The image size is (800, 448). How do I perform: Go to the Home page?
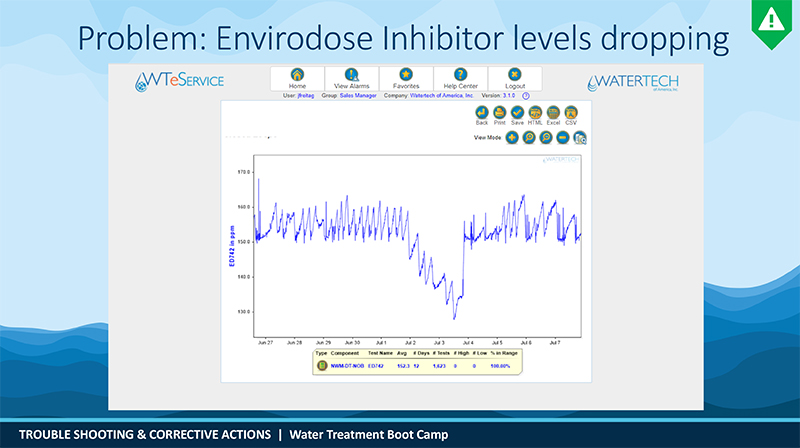tap(297, 79)
